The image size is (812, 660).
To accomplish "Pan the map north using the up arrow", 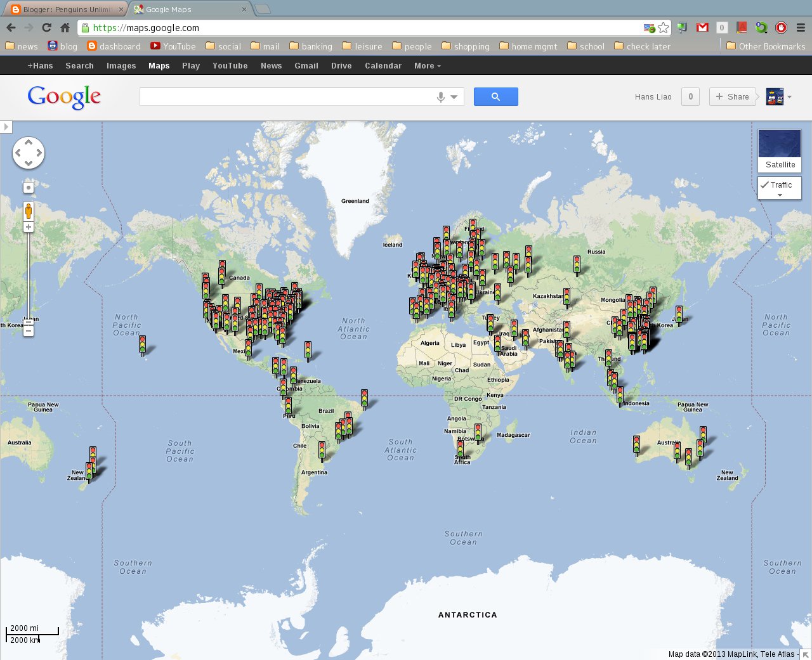I will [x=28, y=143].
